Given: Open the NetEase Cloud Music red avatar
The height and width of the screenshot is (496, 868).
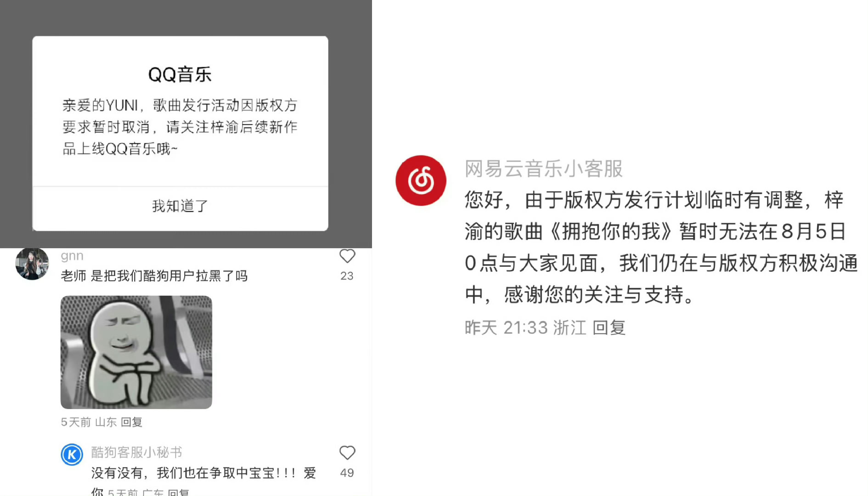Looking at the screenshot, I should coord(421,180).
